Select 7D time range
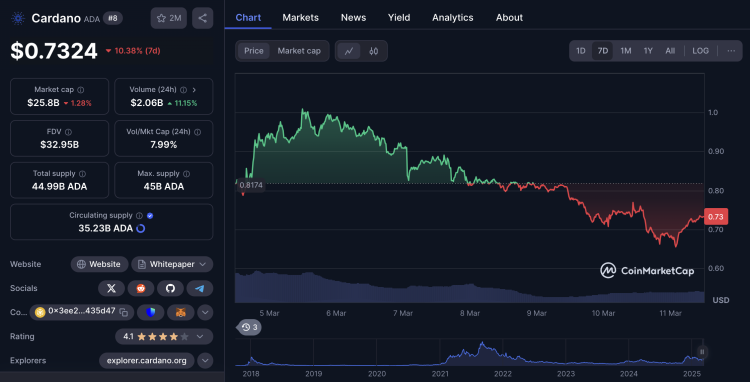Screen dimensions: 750x382 click(603, 51)
